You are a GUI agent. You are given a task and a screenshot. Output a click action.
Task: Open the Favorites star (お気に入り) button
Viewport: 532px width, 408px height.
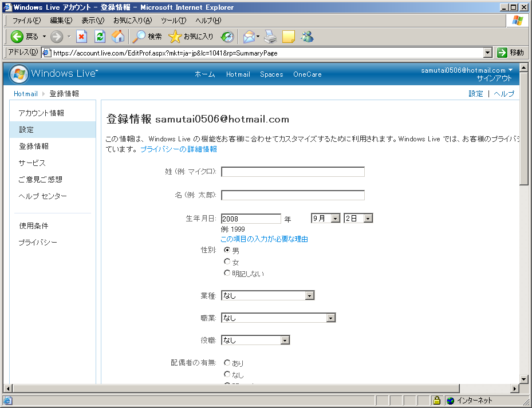tap(191, 37)
